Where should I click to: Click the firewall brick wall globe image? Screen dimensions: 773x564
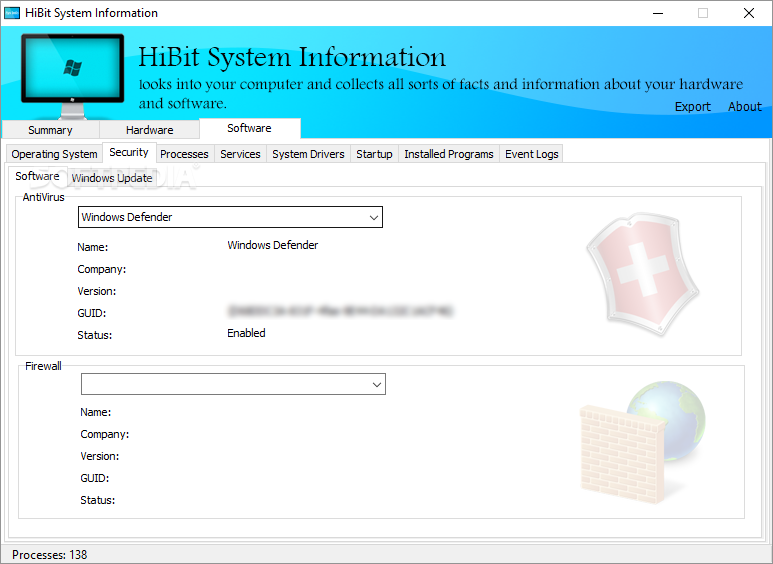[642, 442]
